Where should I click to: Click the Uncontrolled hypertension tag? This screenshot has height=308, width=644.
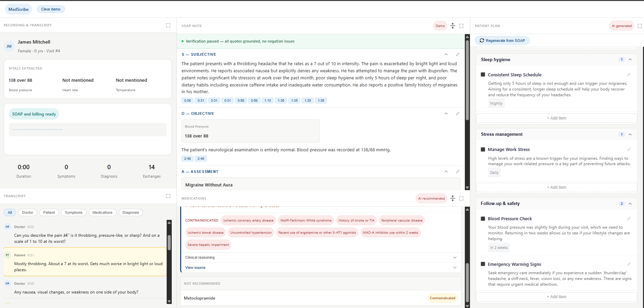[251, 233]
